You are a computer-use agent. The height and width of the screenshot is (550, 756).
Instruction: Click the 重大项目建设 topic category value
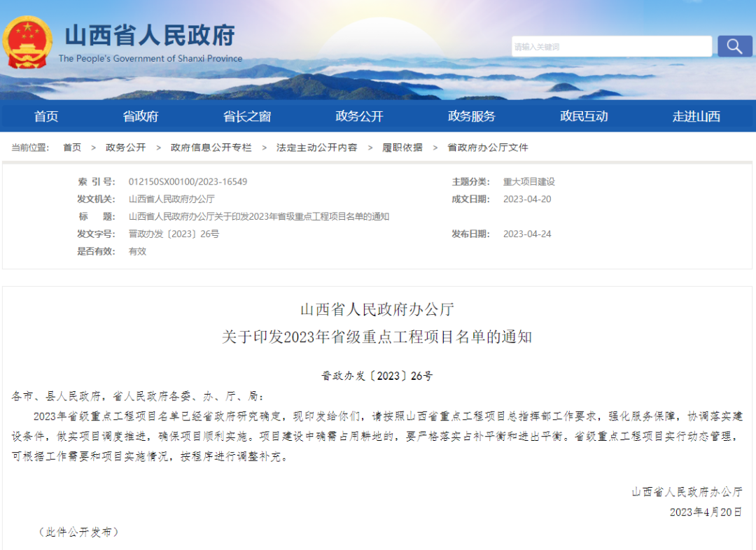click(528, 182)
